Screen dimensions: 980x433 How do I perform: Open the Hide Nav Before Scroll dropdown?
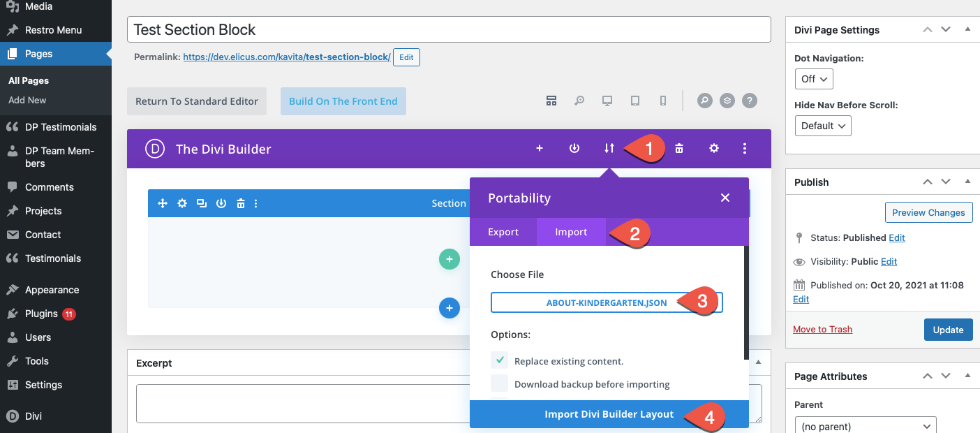coord(823,126)
